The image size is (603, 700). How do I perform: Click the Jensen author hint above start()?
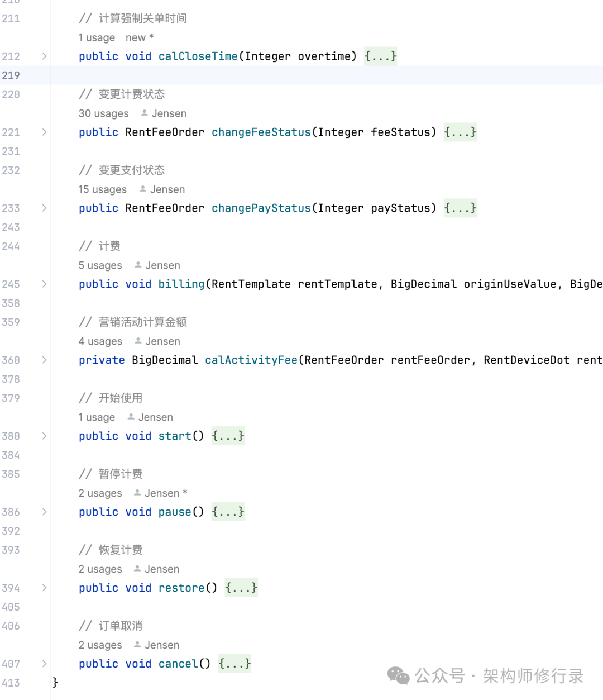click(x=150, y=417)
